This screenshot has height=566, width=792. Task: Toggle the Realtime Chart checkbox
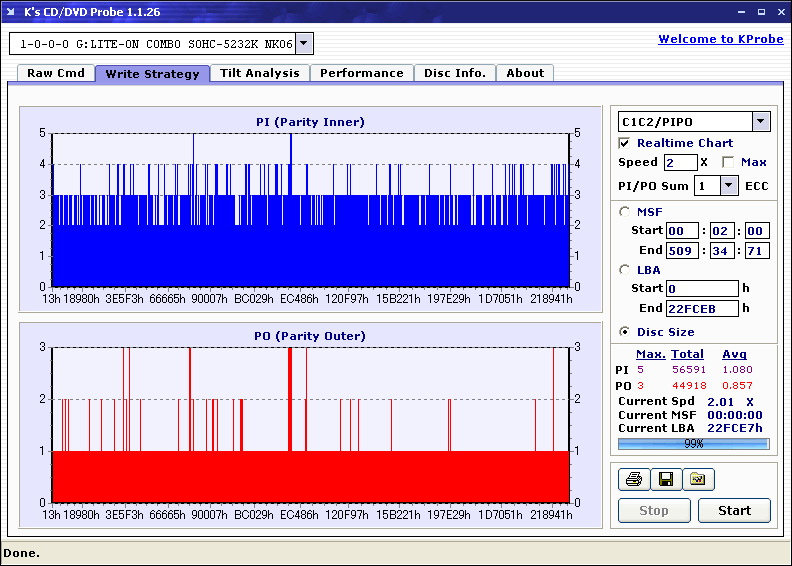coord(625,143)
